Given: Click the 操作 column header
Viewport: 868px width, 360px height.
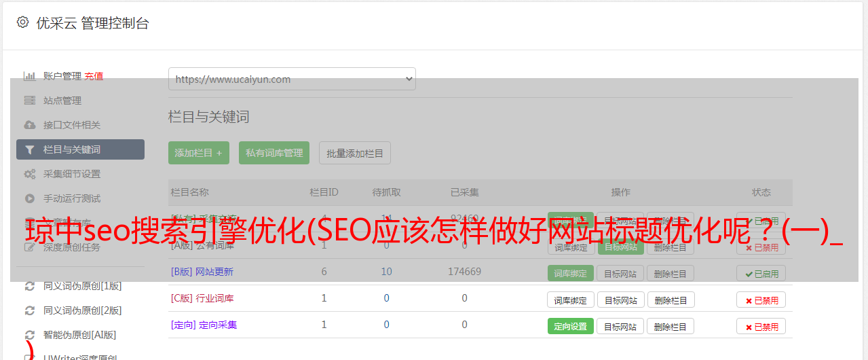Looking at the screenshot, I should 620,192.
